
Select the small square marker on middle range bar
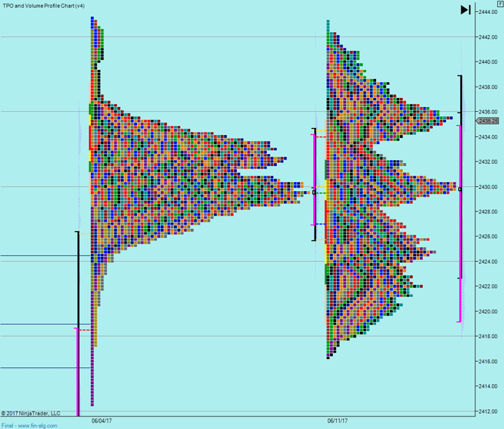(x=315, y=192)
